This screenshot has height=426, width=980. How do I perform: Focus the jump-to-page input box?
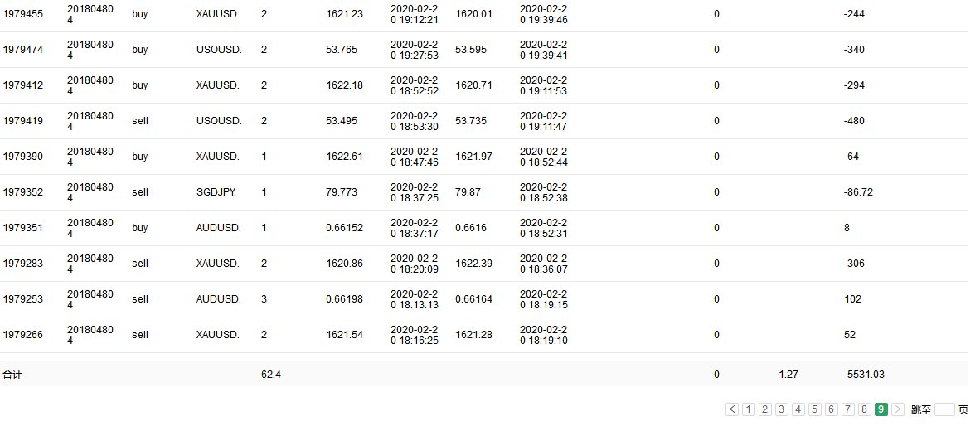[x=944, y=409]
